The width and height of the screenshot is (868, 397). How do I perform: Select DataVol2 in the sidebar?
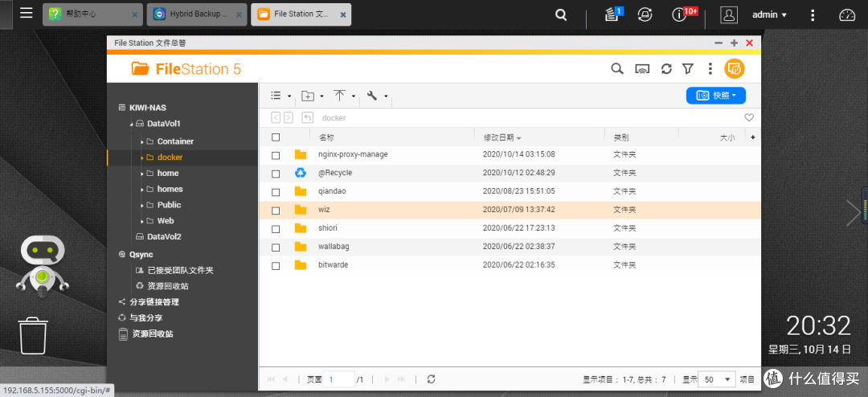(x=164, y=236)
